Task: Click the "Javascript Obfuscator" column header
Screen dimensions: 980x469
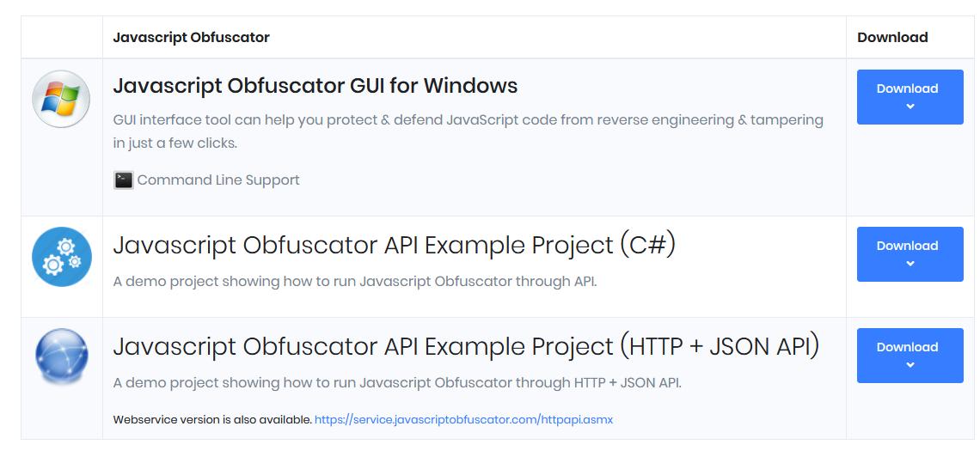Action: [x=191, y=38]
